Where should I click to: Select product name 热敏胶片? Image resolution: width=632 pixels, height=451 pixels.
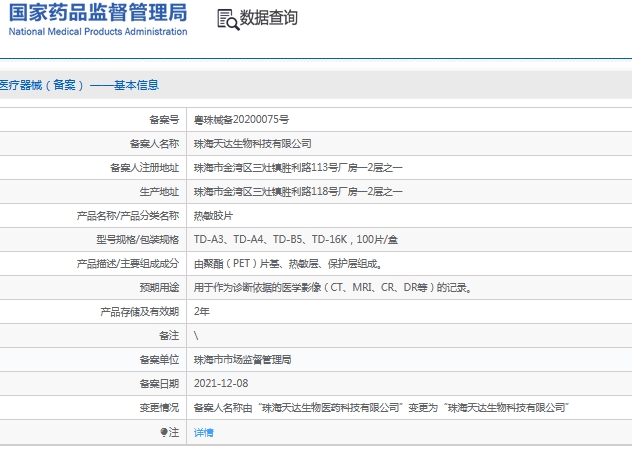coord(213,216)
